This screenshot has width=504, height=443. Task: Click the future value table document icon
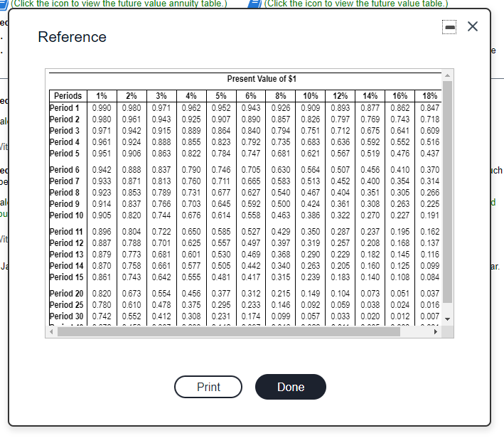(x=255, y=4)
